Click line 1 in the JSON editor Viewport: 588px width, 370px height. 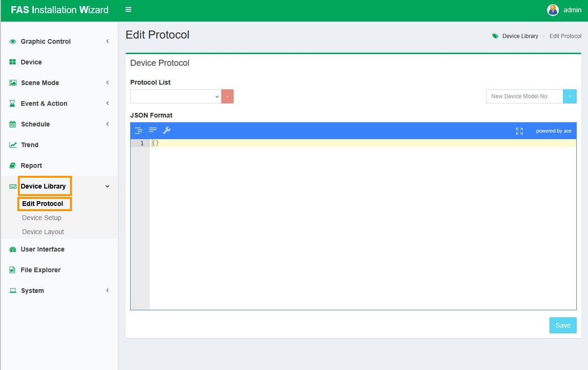(362, 143)
